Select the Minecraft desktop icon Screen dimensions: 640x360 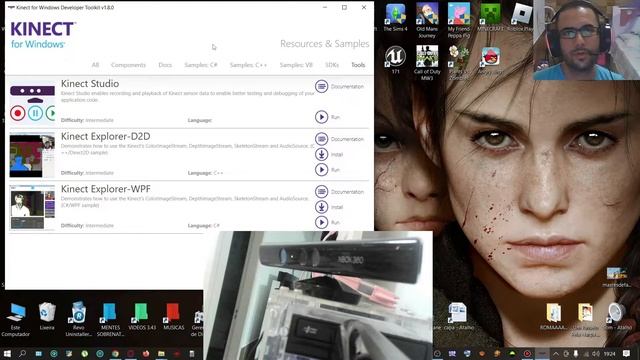coord(490,18)
